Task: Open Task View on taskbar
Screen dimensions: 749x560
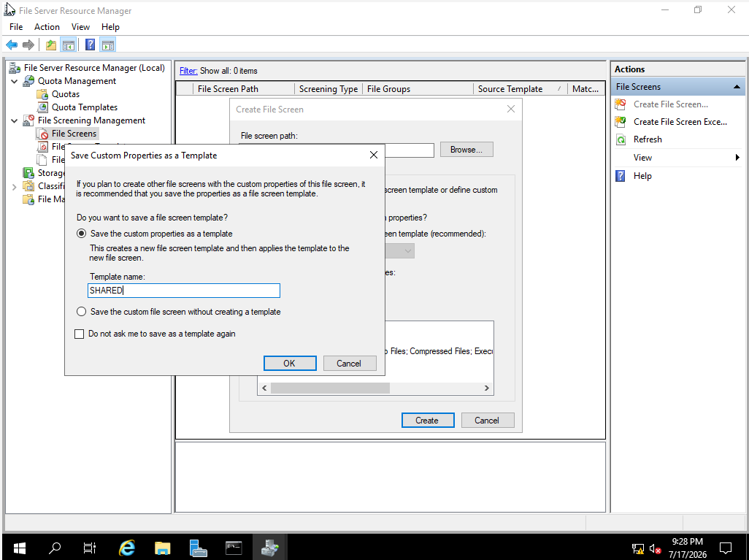Action: click(90, 548)
